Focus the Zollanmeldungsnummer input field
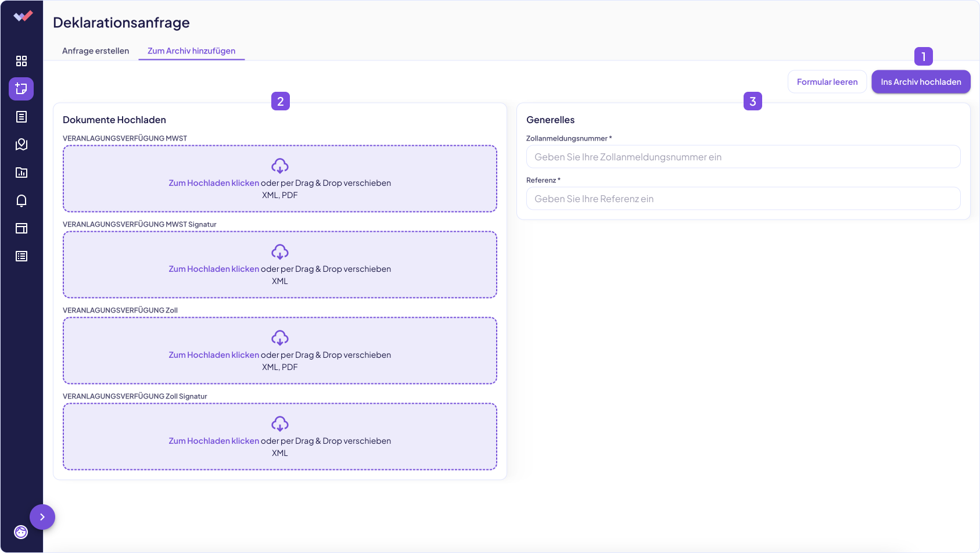 743,157
